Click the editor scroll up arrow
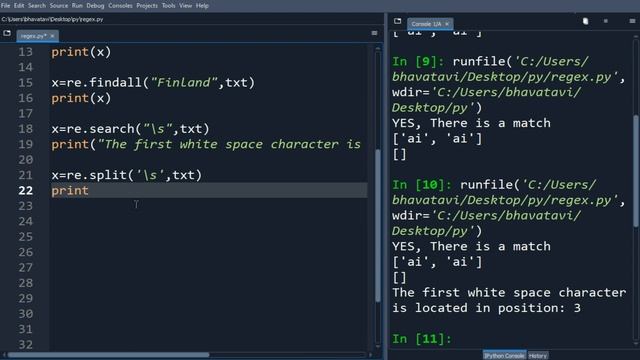The width and height of the screenshot is (640, 360). tap(378, 48)
